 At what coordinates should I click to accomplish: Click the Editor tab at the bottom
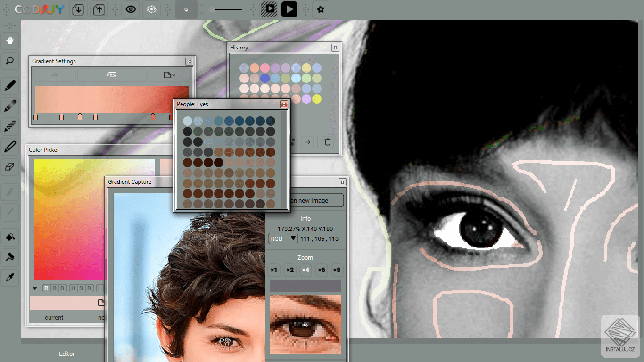coord(67,354)
